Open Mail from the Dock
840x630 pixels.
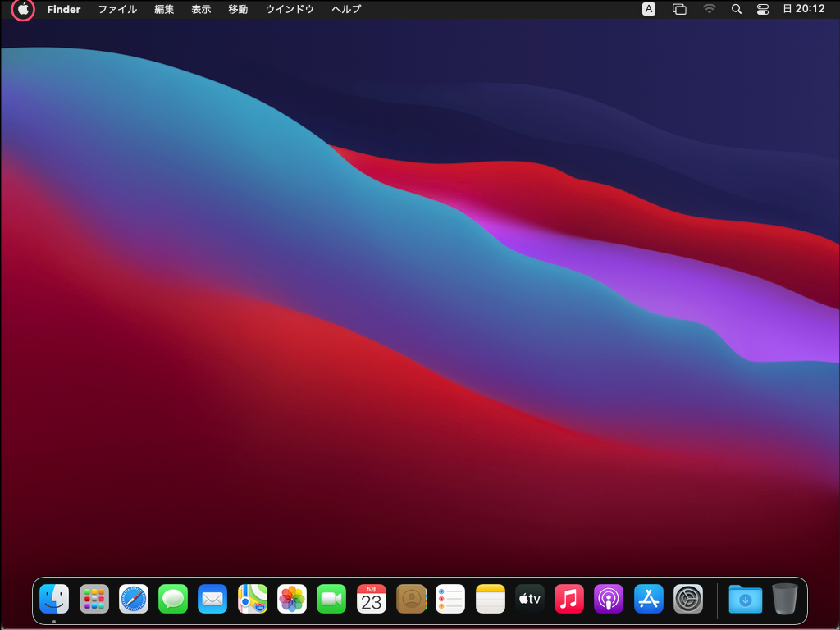(x=212, y=598)
